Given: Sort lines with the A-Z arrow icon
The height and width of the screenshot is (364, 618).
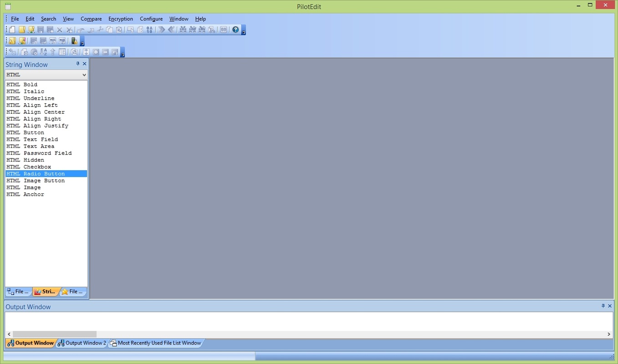Looking at the screenshot, I should [43, 52].
